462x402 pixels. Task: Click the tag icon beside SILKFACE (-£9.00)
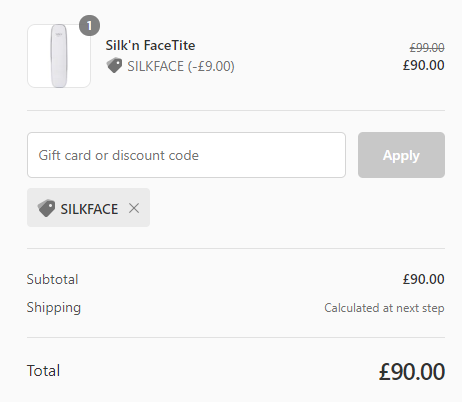(x=114, y=65)
